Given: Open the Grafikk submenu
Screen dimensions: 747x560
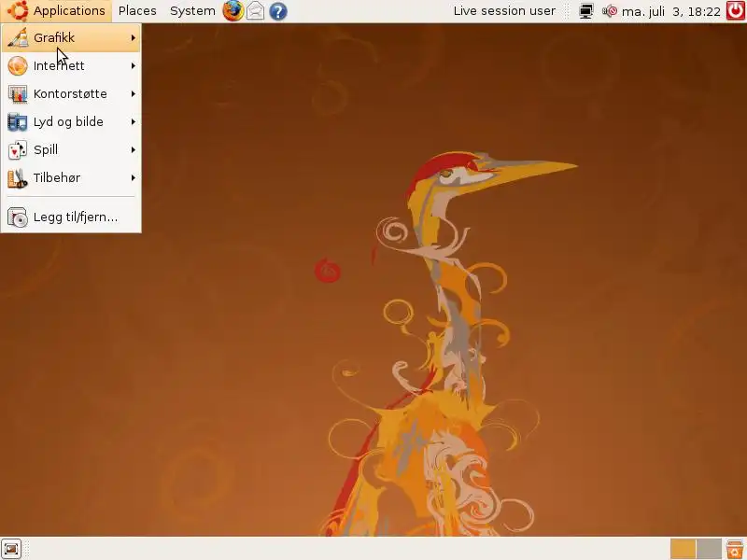Looking at the screenshot, I should tap(71, 37).
